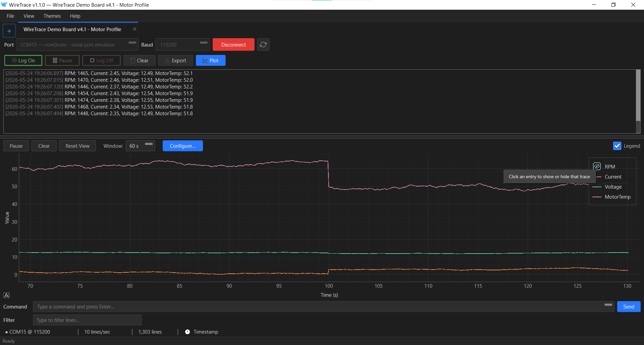The image size is (644, 345).
Task: Uncheck the Legend checkbox
Action: pos(617,146)
